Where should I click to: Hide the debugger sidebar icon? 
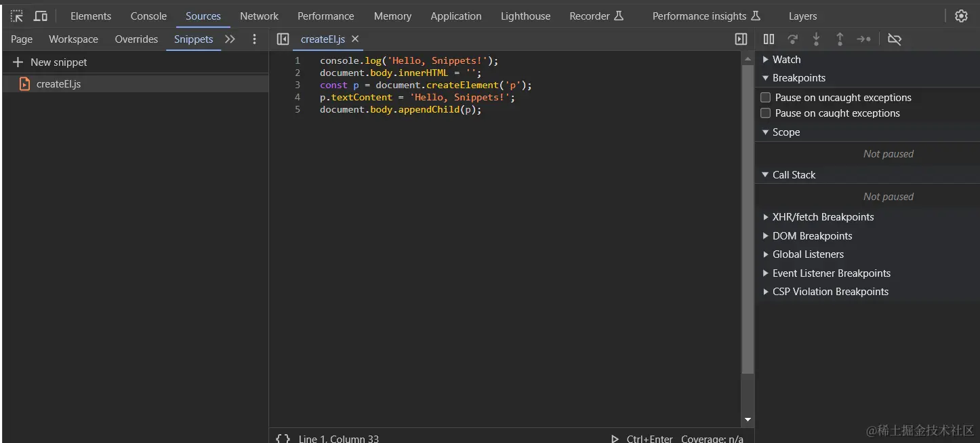(x=741, y=39)
